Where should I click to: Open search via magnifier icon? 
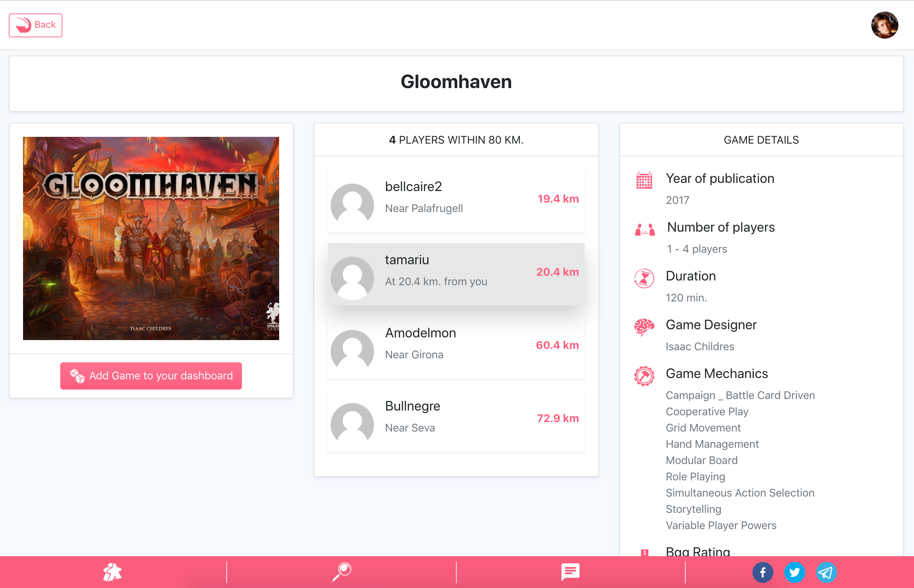click(x=342, y=572)
